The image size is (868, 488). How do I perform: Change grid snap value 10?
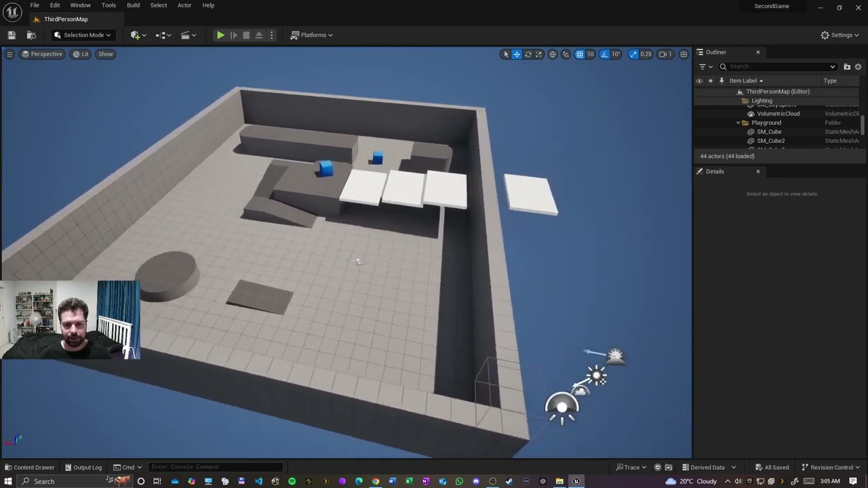[x=591, y=54]
